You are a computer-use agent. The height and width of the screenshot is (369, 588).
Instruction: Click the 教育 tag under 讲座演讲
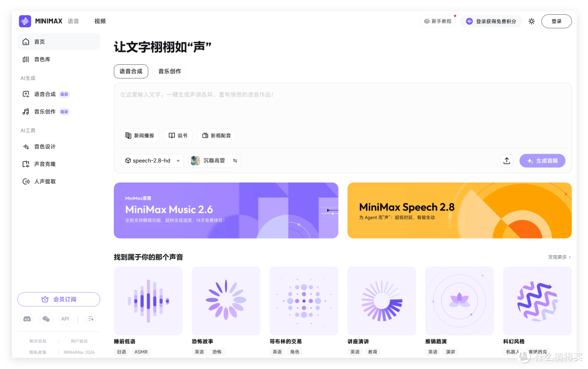pos(373,352)
